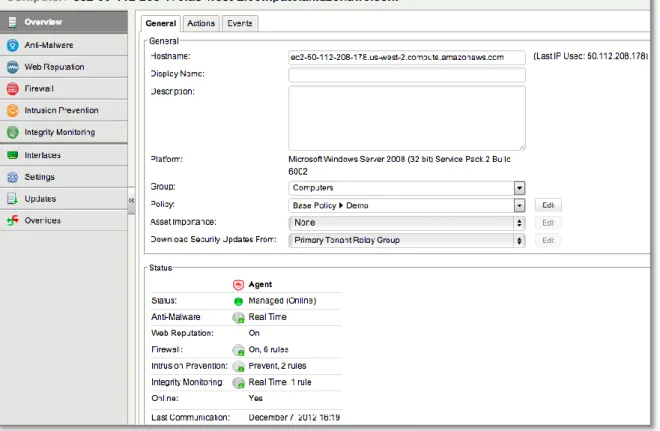Open the Intrusion Prevention section

click(64, 111)
